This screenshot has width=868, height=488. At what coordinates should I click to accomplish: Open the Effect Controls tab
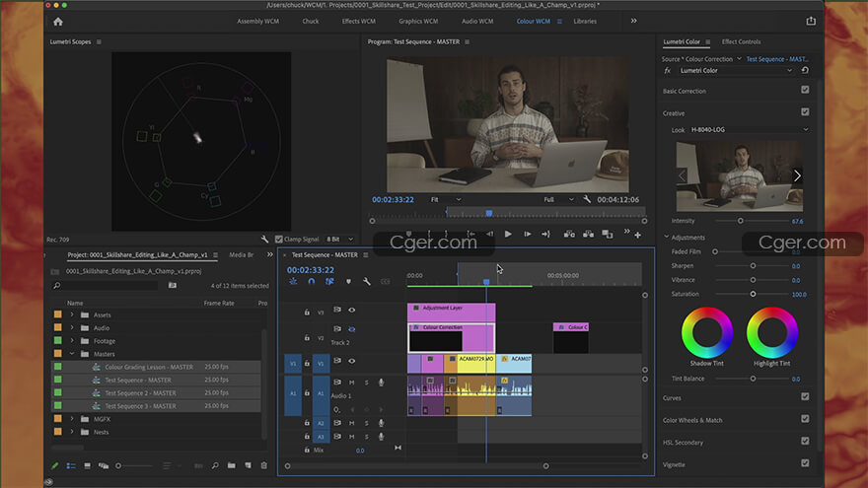741,41
